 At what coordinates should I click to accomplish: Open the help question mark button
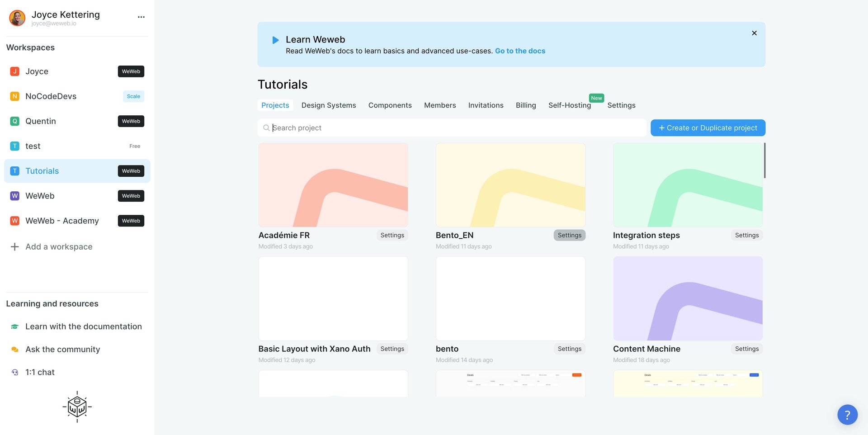(847, 415)
